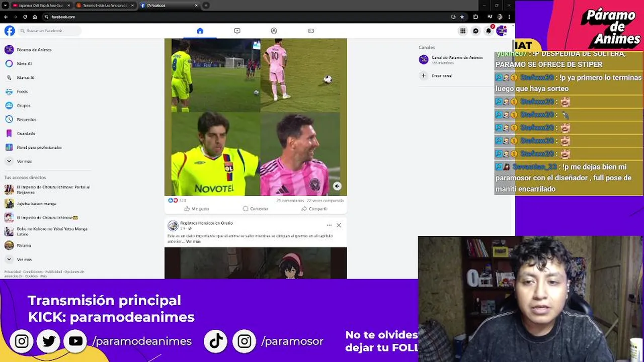Image resolution: width=644 pixels, height=362 pixels.
Task: Open the Cookies footer link
Action: 31,276
